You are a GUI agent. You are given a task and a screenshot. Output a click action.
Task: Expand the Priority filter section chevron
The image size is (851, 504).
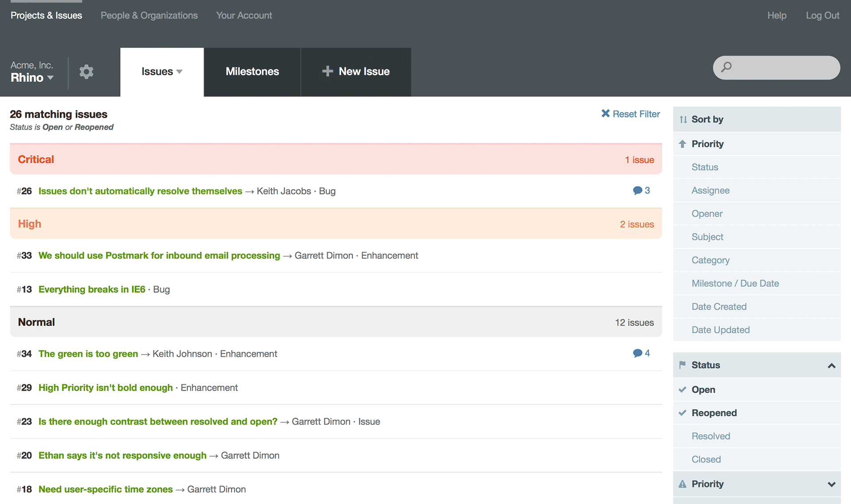click(831, 484)
